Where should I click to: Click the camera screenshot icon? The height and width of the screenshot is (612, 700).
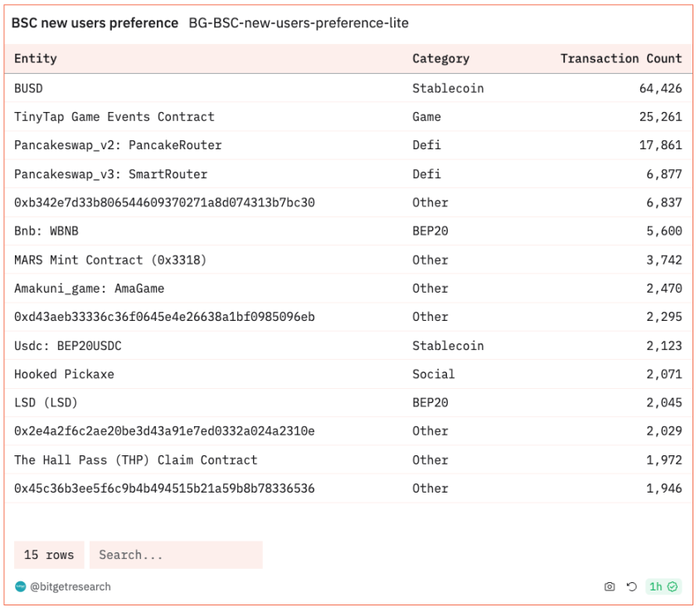coord(610,586)
